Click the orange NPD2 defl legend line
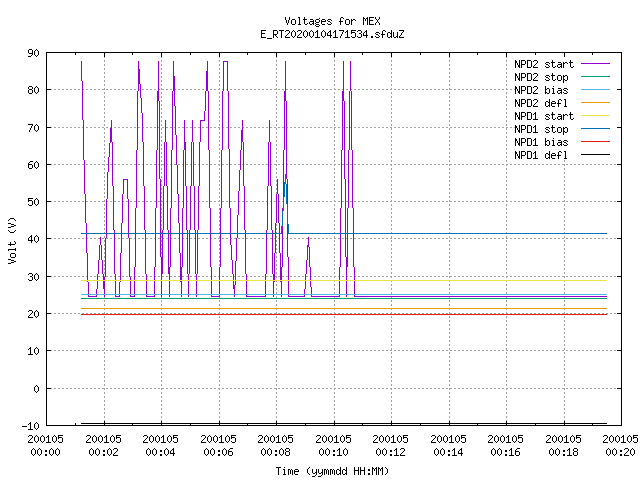 pyautogui.click(x=595, y=102)
